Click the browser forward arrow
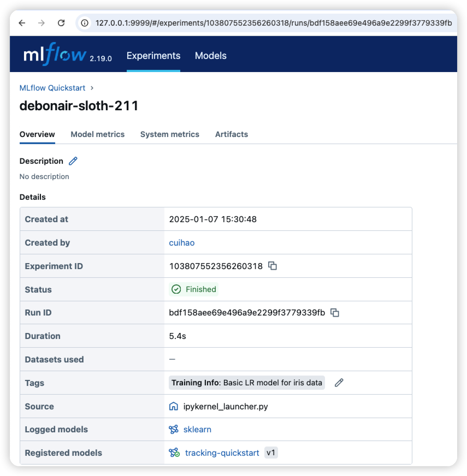 click(x=42, y=23)
